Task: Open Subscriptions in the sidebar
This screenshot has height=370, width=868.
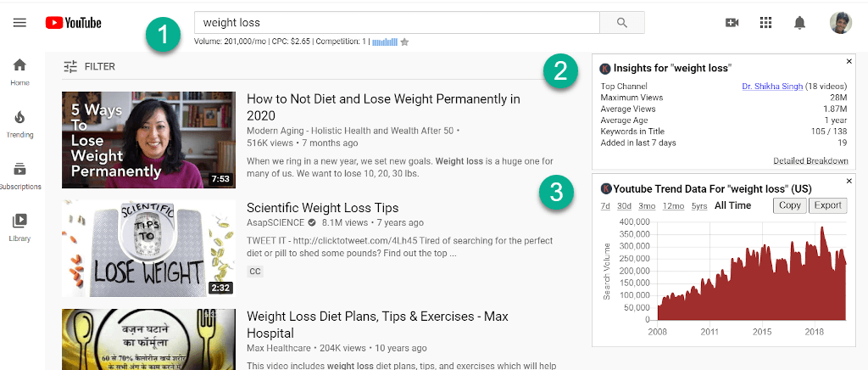Action: pyautogui.click(x=20, y=177)
